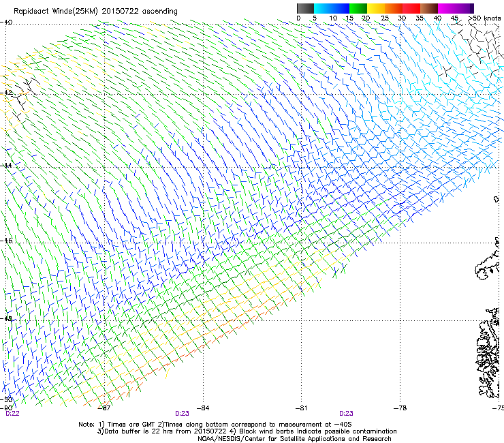Click the '-42' latitude axis label
Viewport: 504px width, 443px height.
[6, 92]
